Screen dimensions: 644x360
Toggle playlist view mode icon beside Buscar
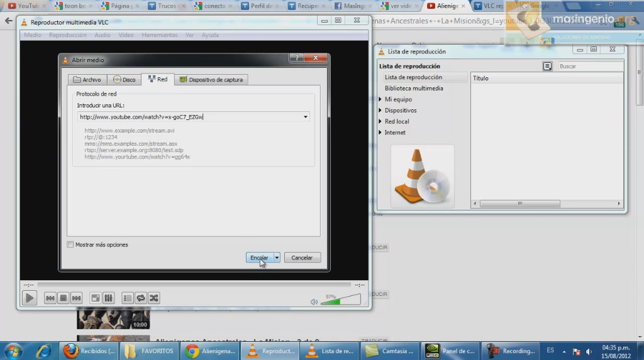point(547,66)
